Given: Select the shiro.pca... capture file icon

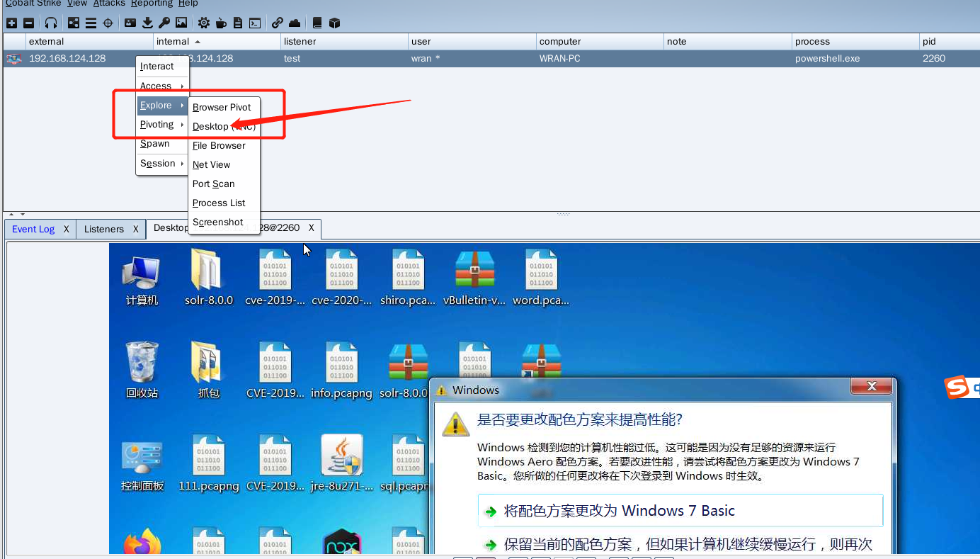Looking at the screenshot, I should [x=408, y=278].
